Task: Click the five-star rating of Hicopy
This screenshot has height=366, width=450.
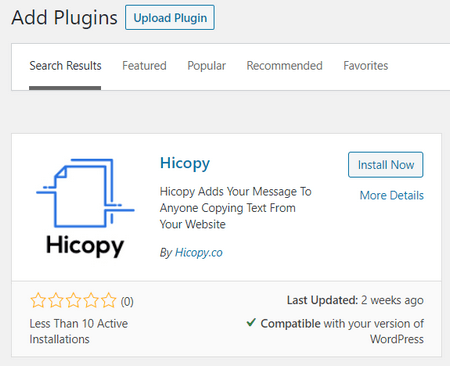Action: tap(73, 301)
